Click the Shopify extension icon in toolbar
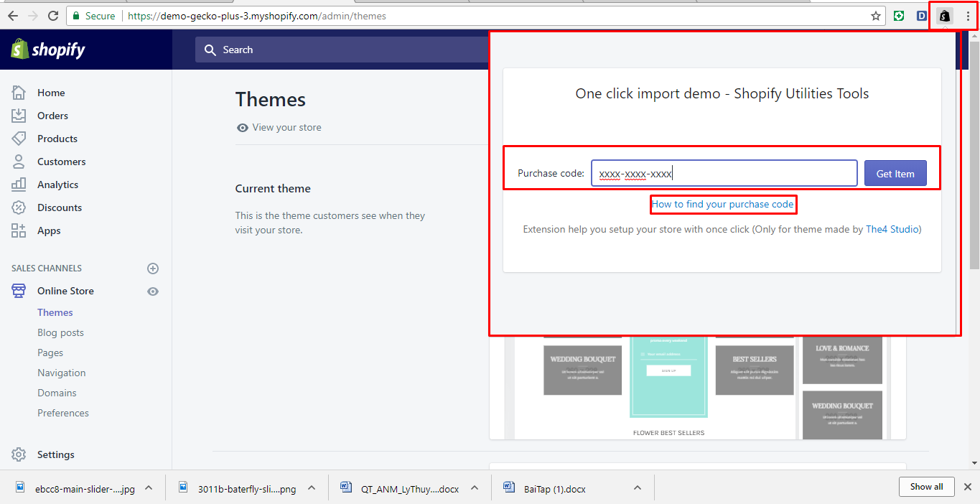 [945, 16]
